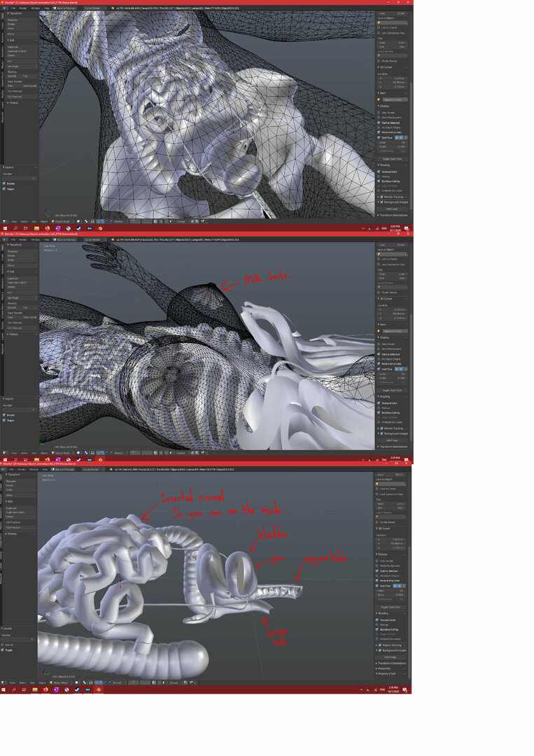534x756 pixels.
Task: Click the 3D Cursor X location field in the top screenshot
Action: click(393, 78)
